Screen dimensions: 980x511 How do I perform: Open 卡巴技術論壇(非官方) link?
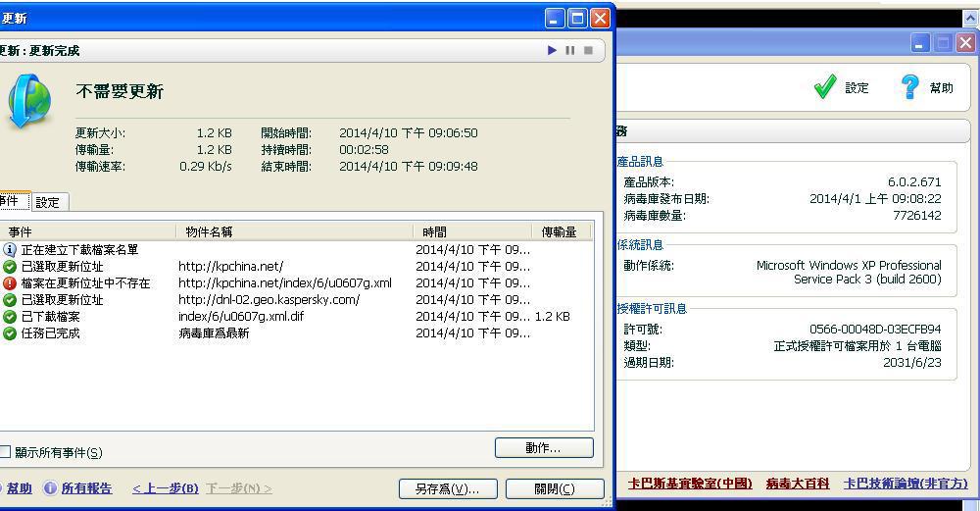pyautogui.click(x=905, y=484)
